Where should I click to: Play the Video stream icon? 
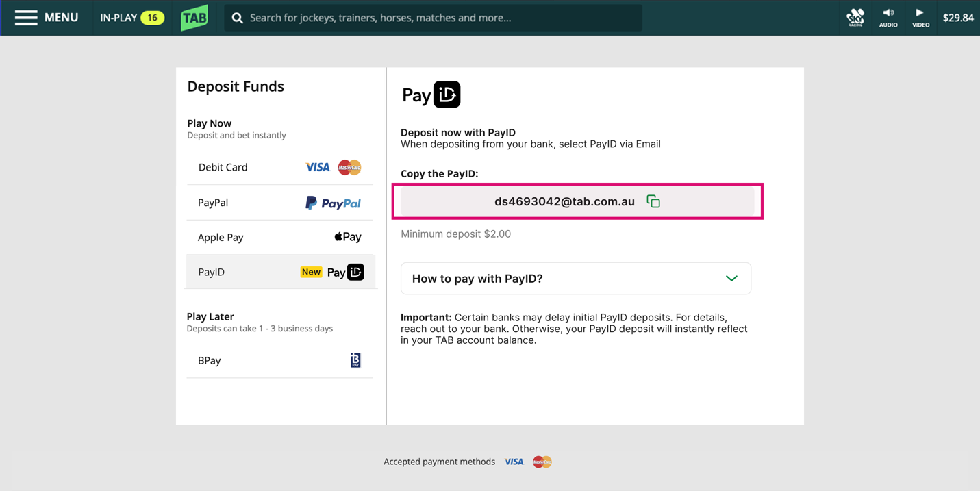[920, 18]
